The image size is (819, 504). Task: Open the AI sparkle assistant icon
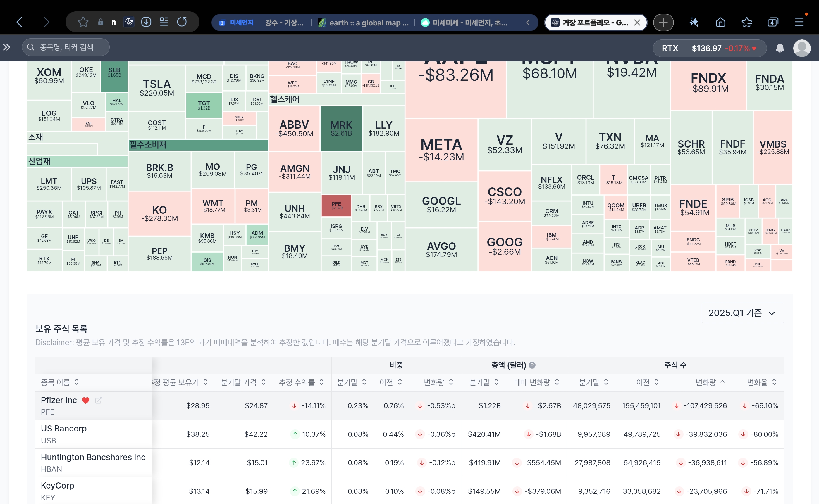694,22
